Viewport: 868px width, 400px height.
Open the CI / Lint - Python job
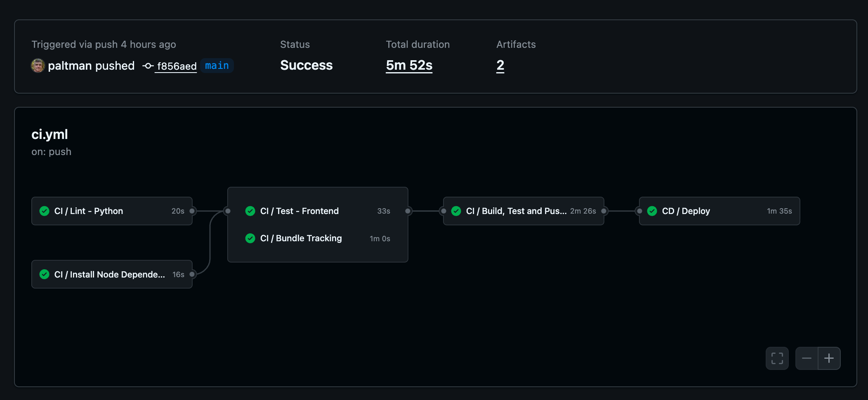(88, 211)
